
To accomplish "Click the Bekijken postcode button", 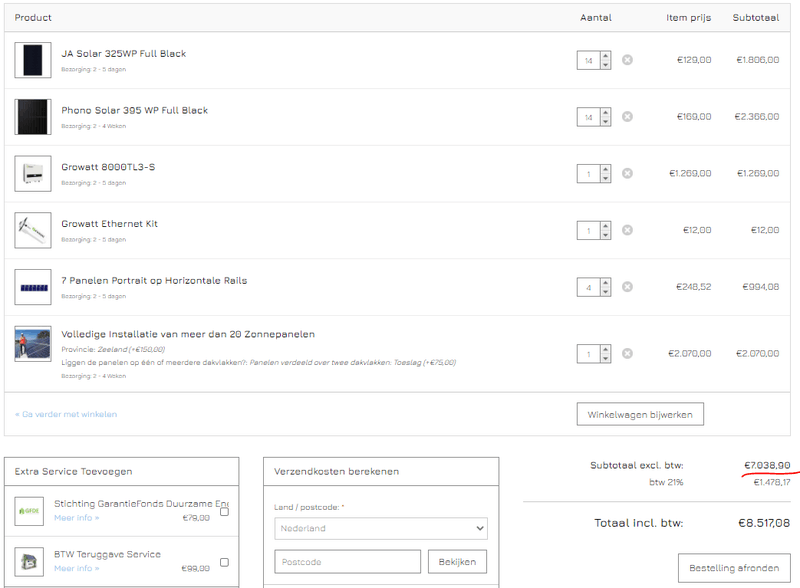I will point(457,562).
